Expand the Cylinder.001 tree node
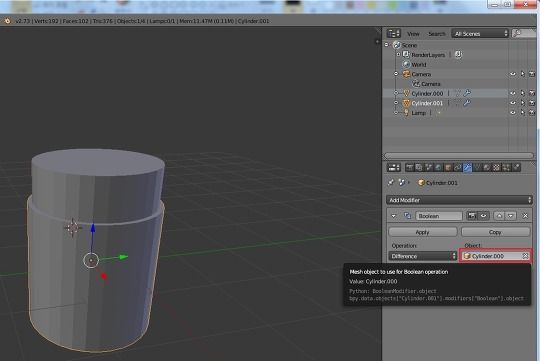The height and width of the screenshot is (361, 540). pyautogui.click(x=396, y=103)
